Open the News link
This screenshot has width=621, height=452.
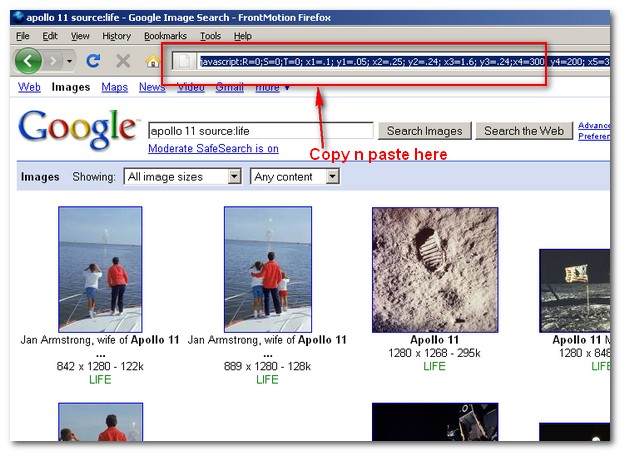152,87
